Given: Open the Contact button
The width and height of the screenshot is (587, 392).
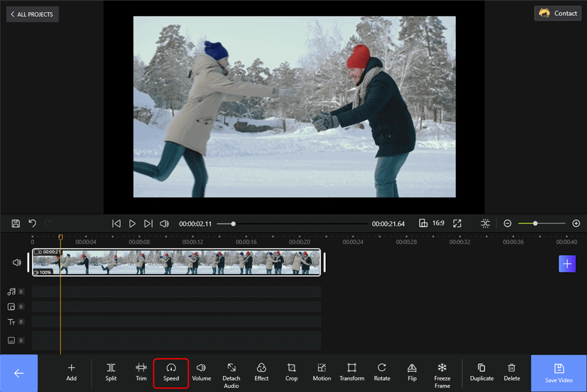Looking at the screenshot, I should [558, 13].
